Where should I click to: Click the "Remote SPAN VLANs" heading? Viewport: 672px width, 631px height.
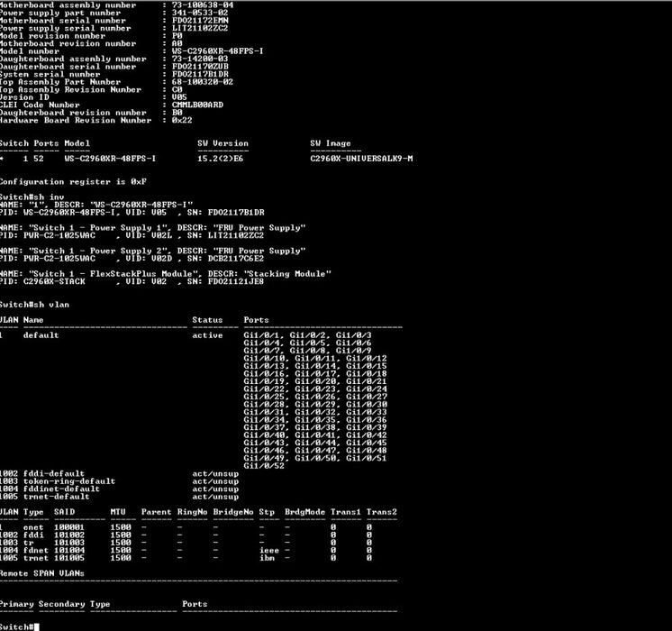point(42,574)
